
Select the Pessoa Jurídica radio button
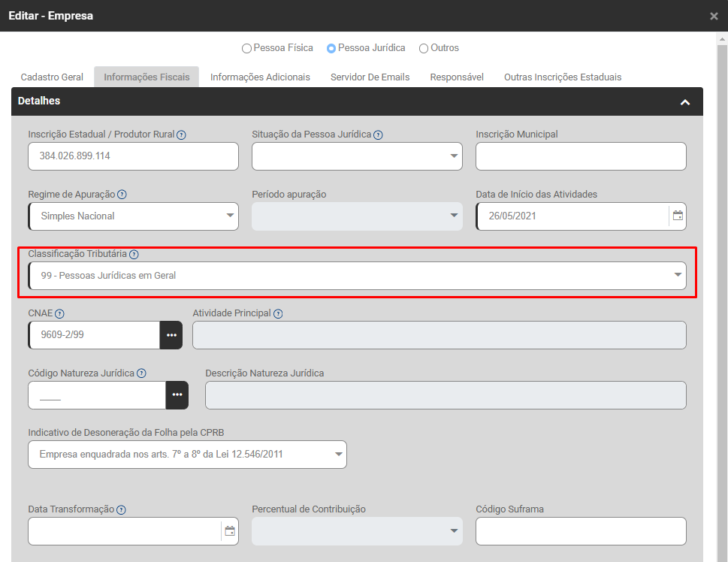tap(331, 49)
